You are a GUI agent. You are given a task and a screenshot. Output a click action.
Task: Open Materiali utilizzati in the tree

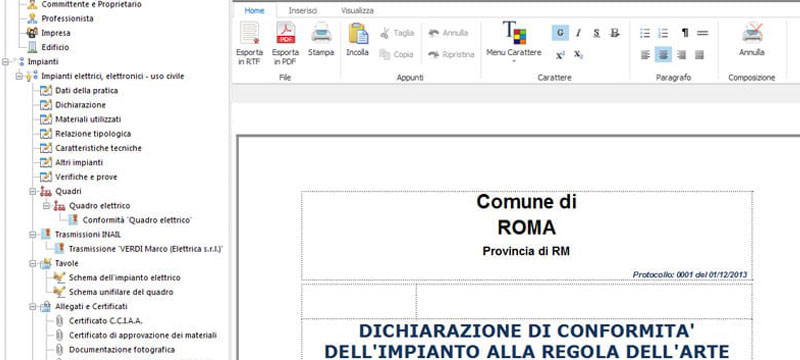[x=81, y=119]
